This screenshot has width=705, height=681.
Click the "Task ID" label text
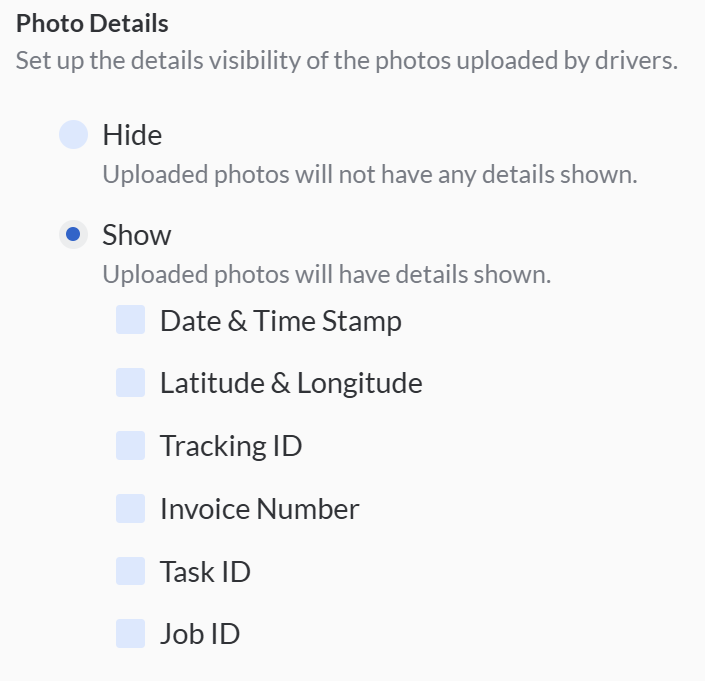(205, 572)
